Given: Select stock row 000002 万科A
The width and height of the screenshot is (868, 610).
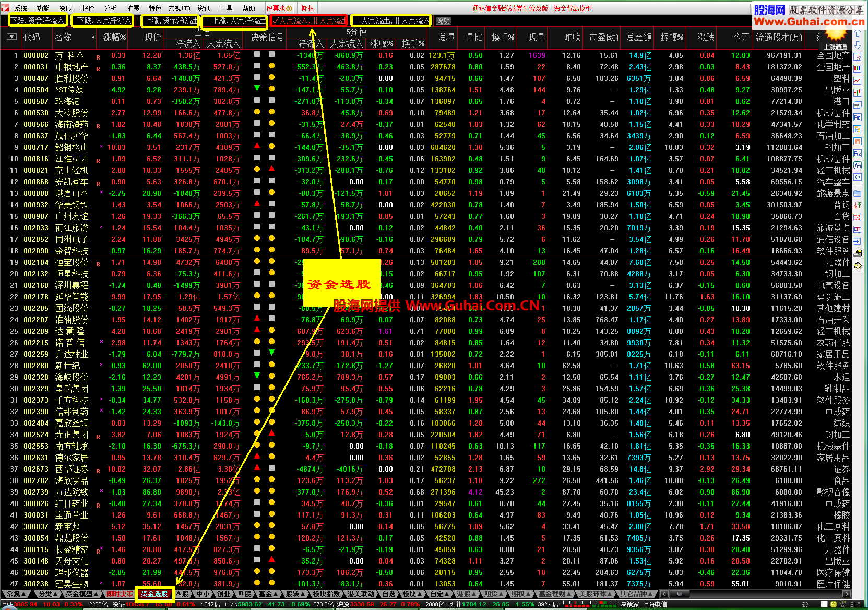Looking at the screenshot, I should click(425, 55).
